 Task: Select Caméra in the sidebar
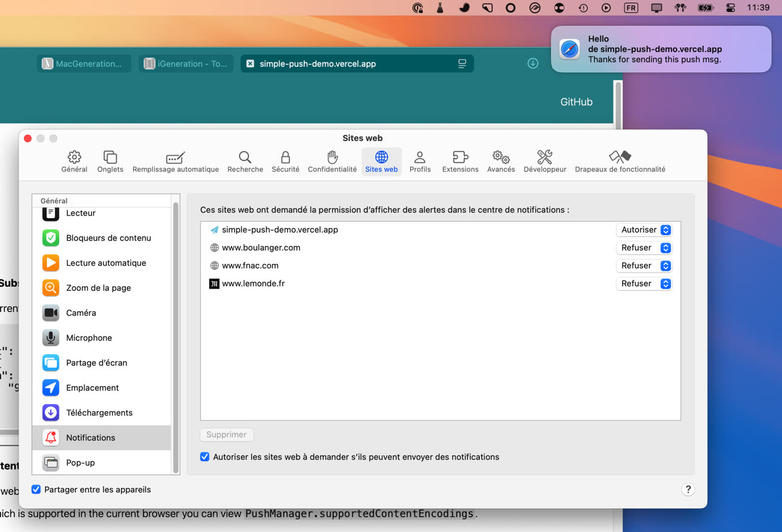(102, 313)
